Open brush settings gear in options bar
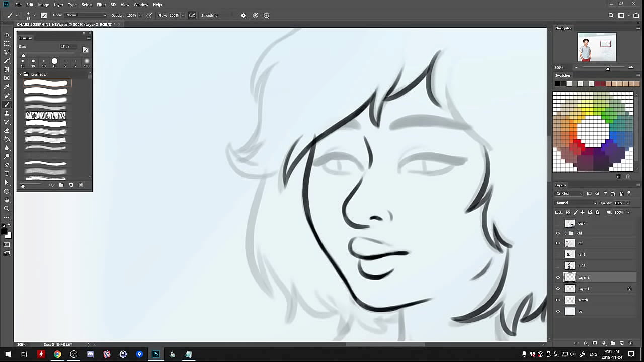This screenshot has height=362, width=644. [244, 16]
